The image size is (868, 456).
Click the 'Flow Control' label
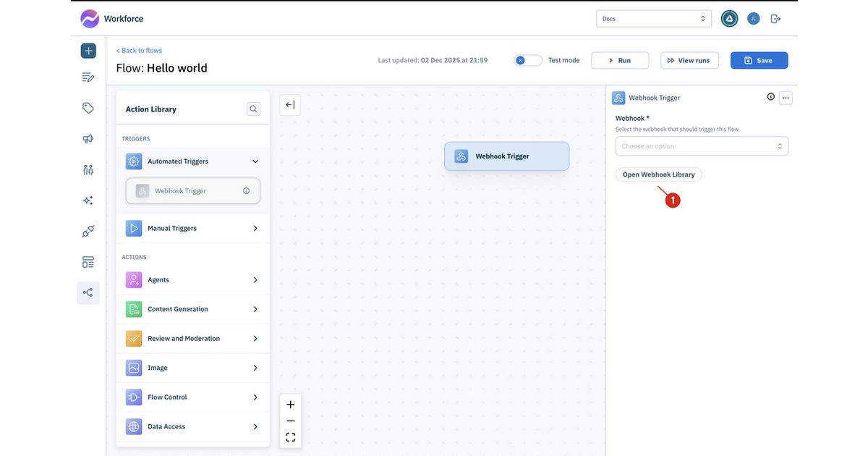pos(167,397)
